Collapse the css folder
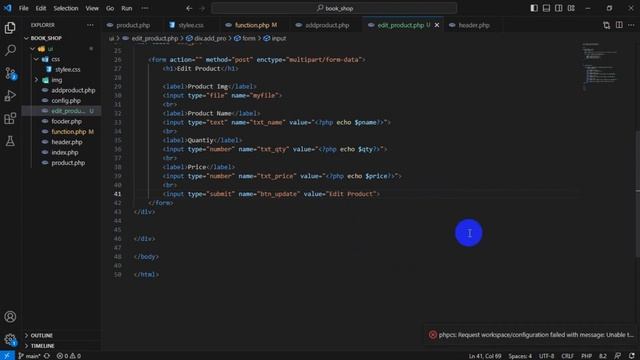 click(x=36, y=59)
